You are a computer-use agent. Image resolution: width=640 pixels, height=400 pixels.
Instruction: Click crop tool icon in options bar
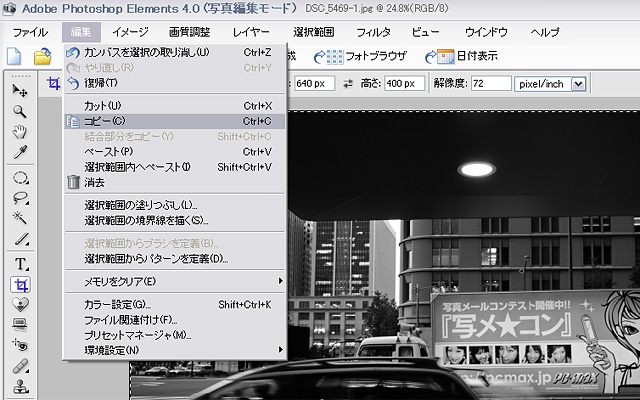[53, 83]
